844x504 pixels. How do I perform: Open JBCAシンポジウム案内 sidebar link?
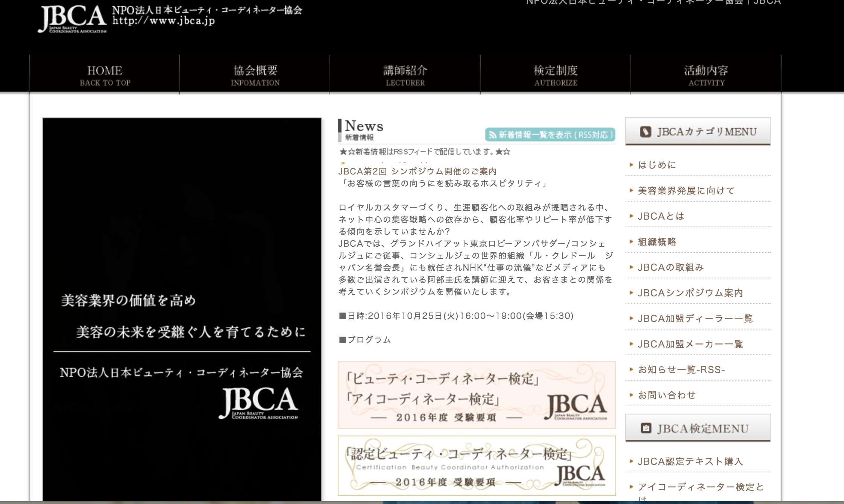pyautogui.click(x=690, y=293)
